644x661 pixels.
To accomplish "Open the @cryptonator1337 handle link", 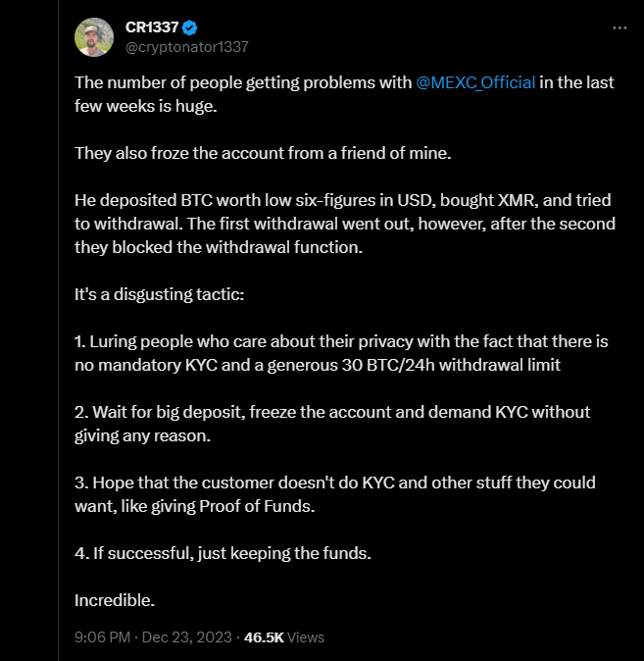I will [186, 47].
